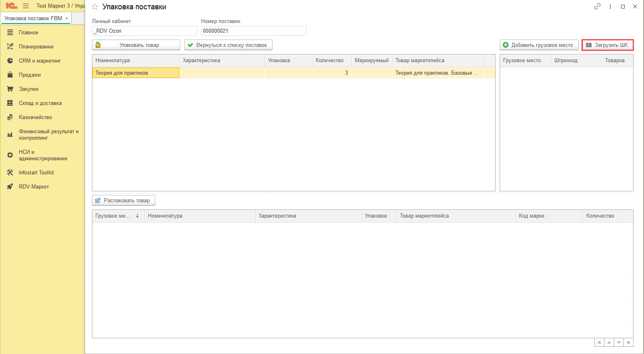Sort by the Грузовое место column arrow

pos(138,216)
